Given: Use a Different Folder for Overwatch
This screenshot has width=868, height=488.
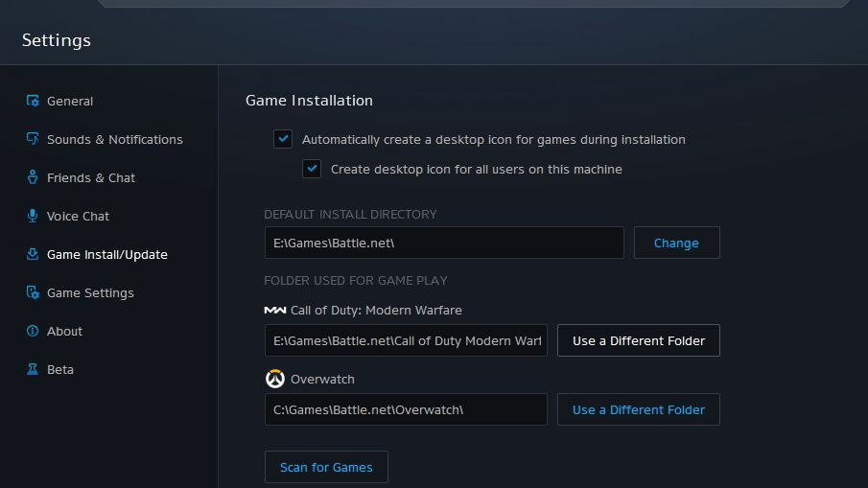Looking at the screenshot, I should pyautogui.click(x=638, y=409).
